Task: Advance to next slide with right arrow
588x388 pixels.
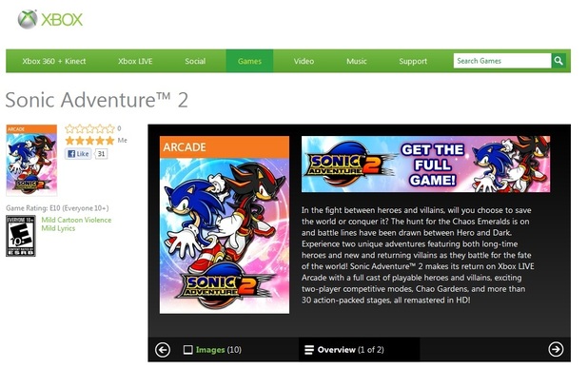Action: (x=556, y=349)
